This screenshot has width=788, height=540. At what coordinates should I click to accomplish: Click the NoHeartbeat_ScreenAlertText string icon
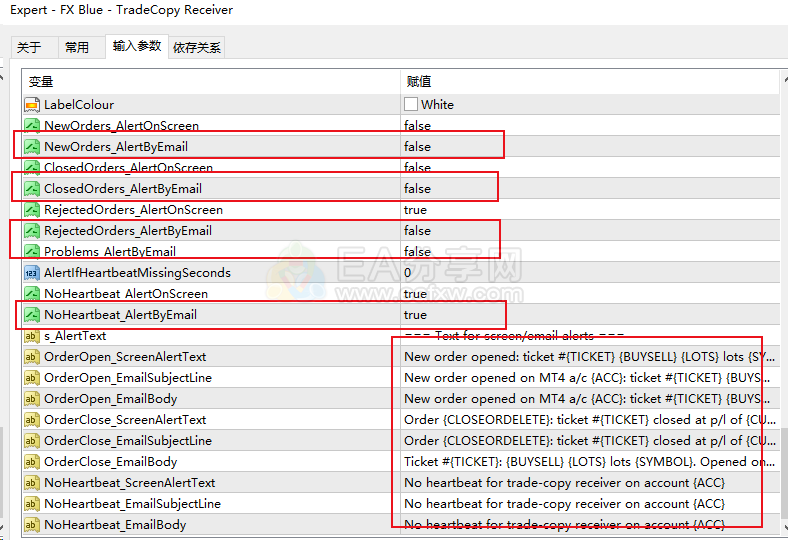tap(32, 483)
